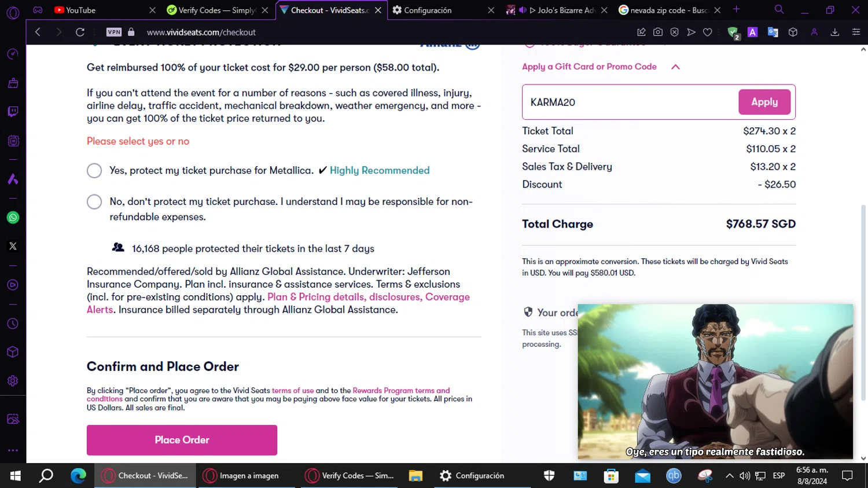
Task: Open Windows taskbar search
Action: 46,476
